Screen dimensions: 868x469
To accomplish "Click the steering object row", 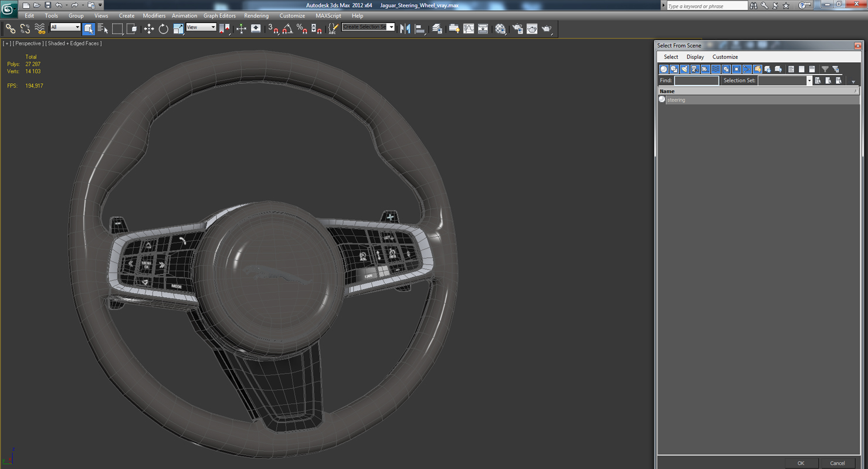I will (759, 100).
